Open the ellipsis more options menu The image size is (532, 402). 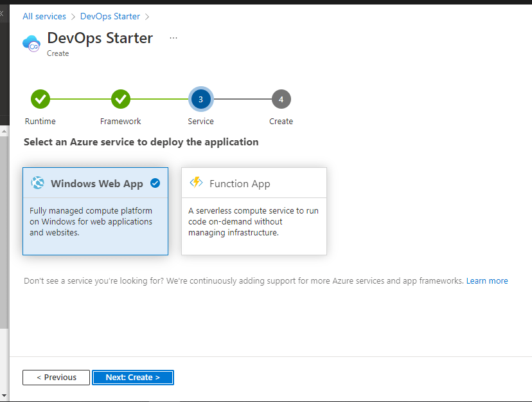coord(173,38)
